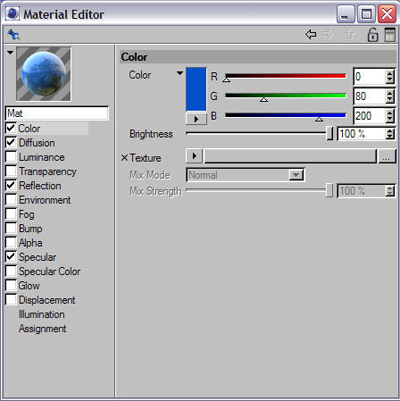
Task: Enable the Luminance channel checkbox
Action: point(11,157)
